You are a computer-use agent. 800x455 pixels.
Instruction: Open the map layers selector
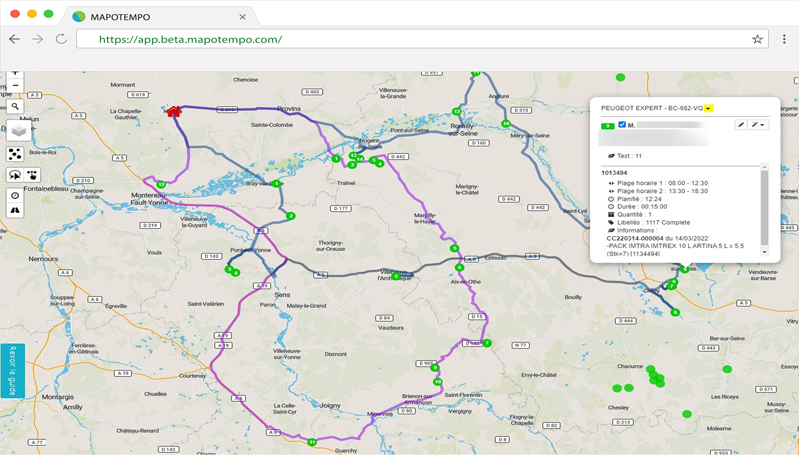pyautogui.click(x=17, y=131)
